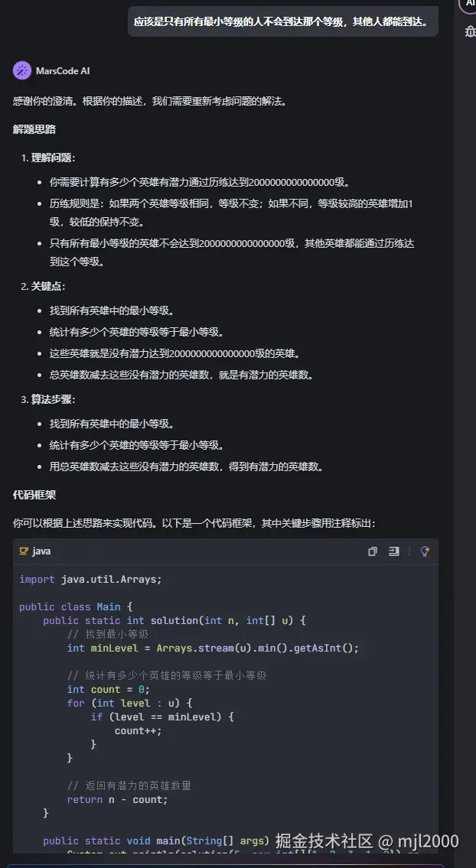Click the count++ statement in code
This screenshot has width=476, height=868.
138,730
